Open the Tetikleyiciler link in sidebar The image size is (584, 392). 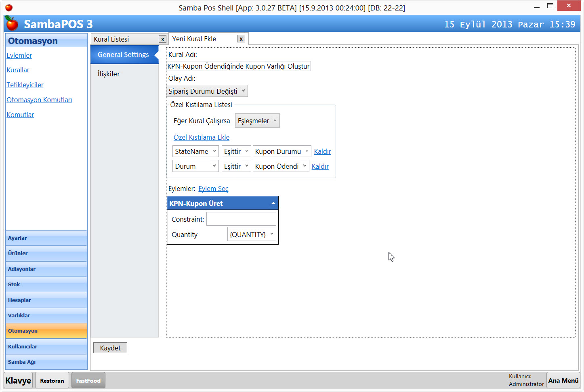pos(25,85)
